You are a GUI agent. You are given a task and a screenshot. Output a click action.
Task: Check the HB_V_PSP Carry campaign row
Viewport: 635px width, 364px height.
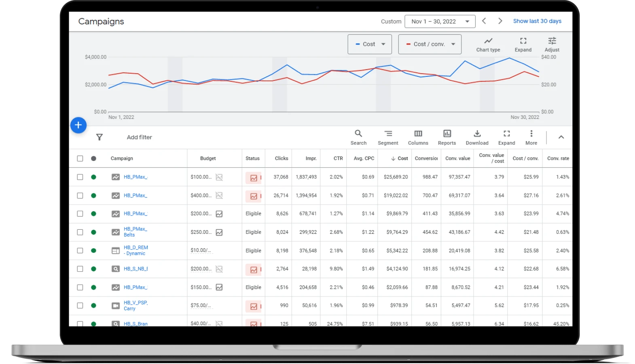80,306
